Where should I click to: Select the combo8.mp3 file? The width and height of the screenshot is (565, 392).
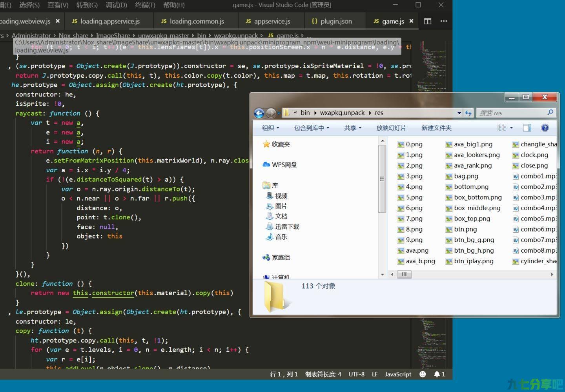[x=534, y=250]
